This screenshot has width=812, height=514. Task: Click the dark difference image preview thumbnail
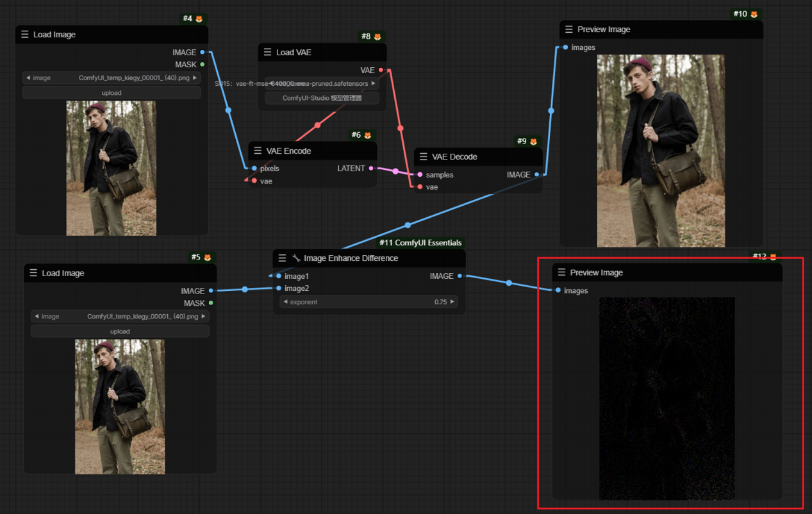tap(667, 398)
